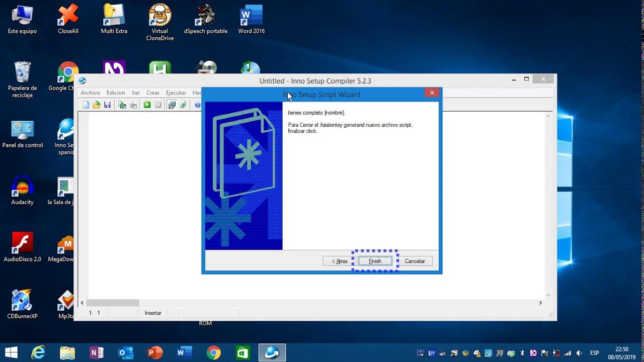Screen dimensions: 644x362
Task: Click the Windows Start button
Action: tap(11, 352)
